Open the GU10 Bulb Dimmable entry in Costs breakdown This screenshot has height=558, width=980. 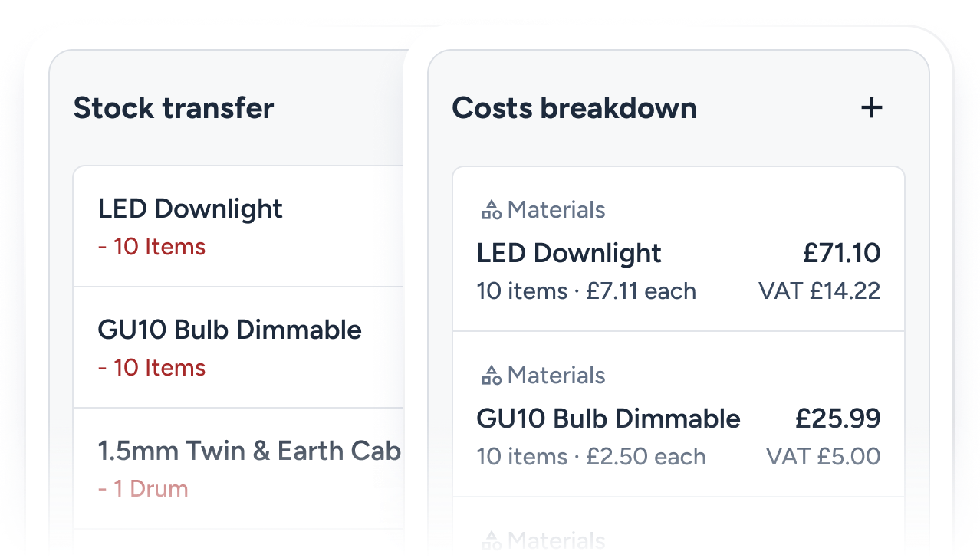point(608,419)
